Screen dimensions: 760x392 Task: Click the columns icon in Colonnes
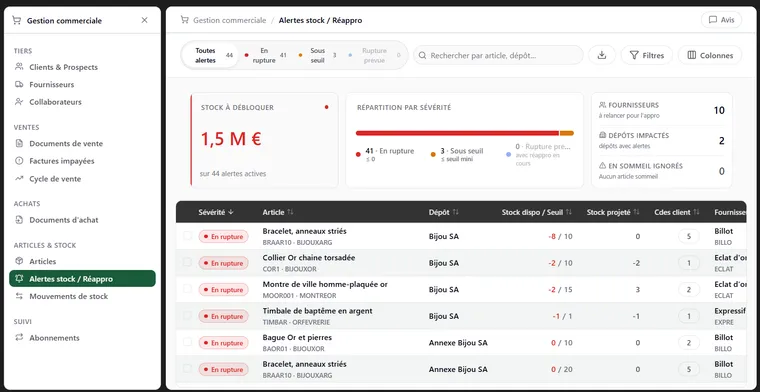pyautogui.click(x=692, y=55)
